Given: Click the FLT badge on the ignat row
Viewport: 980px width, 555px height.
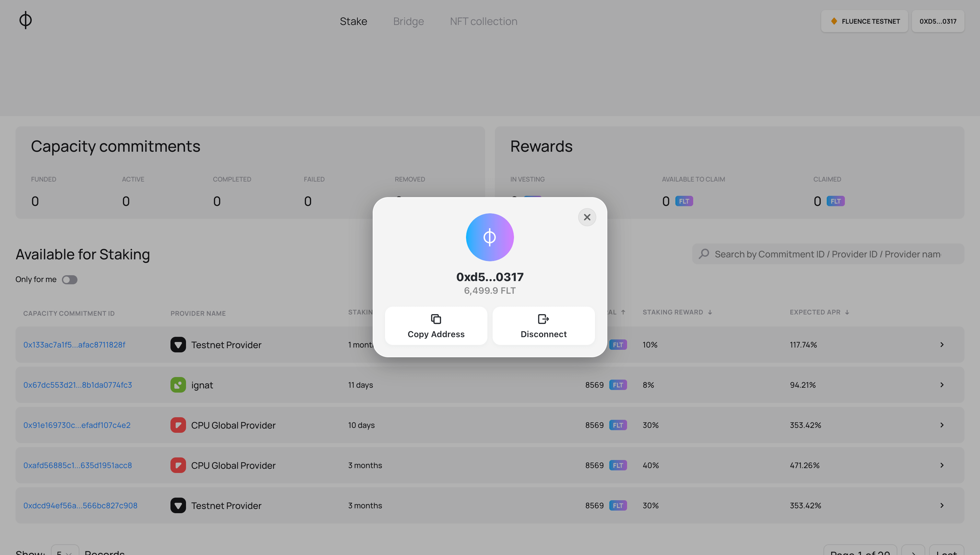Looking at the screenshot, I should click(x=618, y=384).
